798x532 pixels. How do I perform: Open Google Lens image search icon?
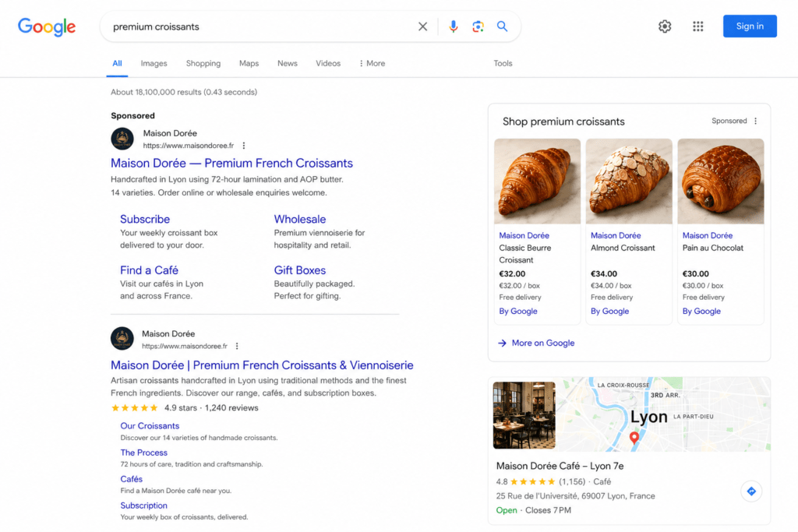[478, 26]
